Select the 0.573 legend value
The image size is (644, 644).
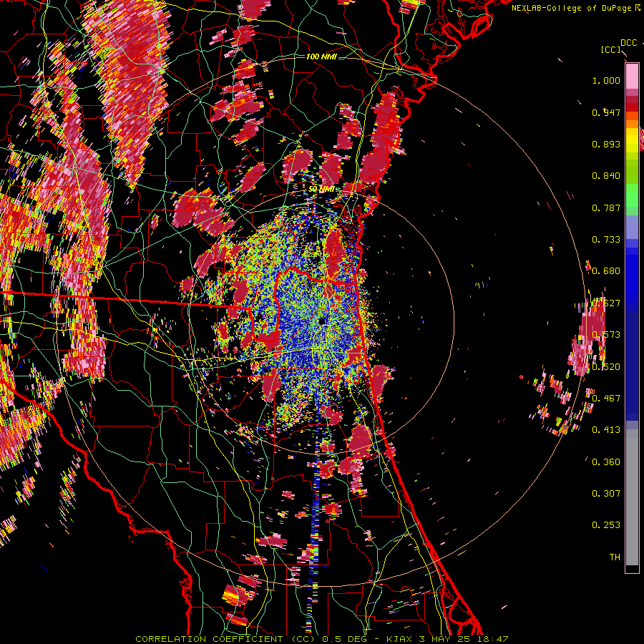pyautogui.click(x=606, y=335)
